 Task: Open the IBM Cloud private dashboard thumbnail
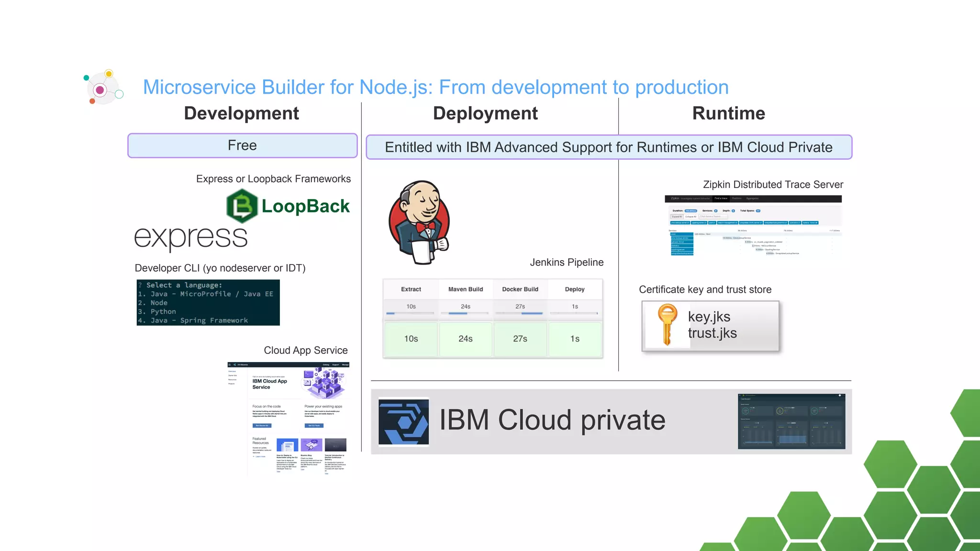(791, 421)
